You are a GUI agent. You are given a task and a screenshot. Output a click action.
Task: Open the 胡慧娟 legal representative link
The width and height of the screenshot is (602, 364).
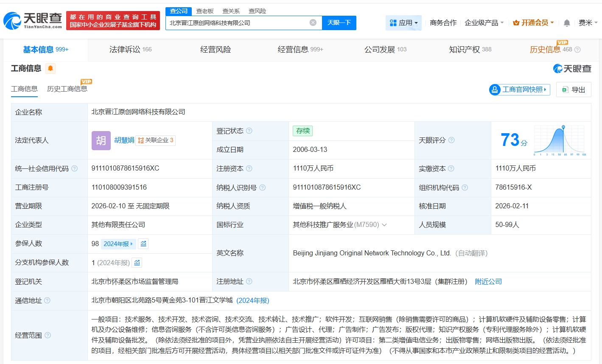click(124, 140)
